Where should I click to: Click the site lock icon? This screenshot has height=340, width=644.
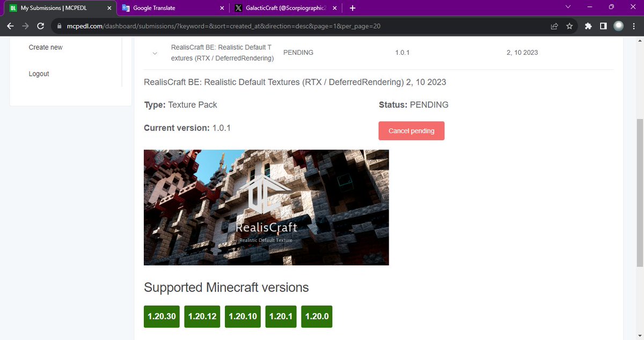click(58, 26)
